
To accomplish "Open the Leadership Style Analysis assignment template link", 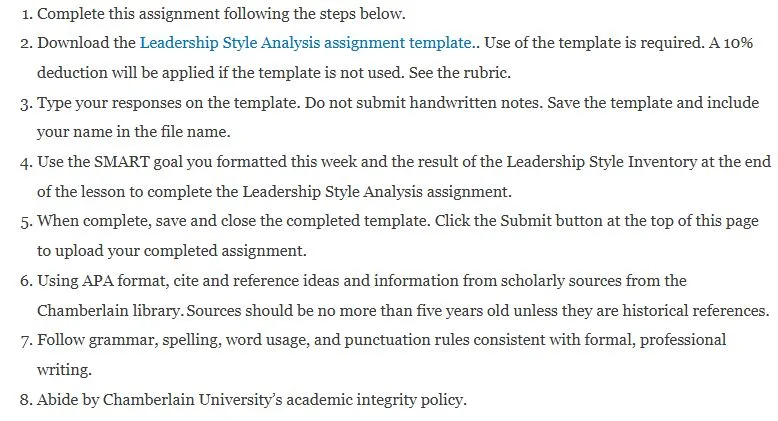I will tap(306, 43).
